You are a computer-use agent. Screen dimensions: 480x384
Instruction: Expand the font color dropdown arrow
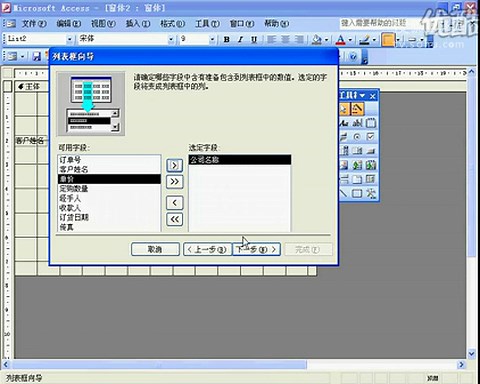[x=350, y=40]
